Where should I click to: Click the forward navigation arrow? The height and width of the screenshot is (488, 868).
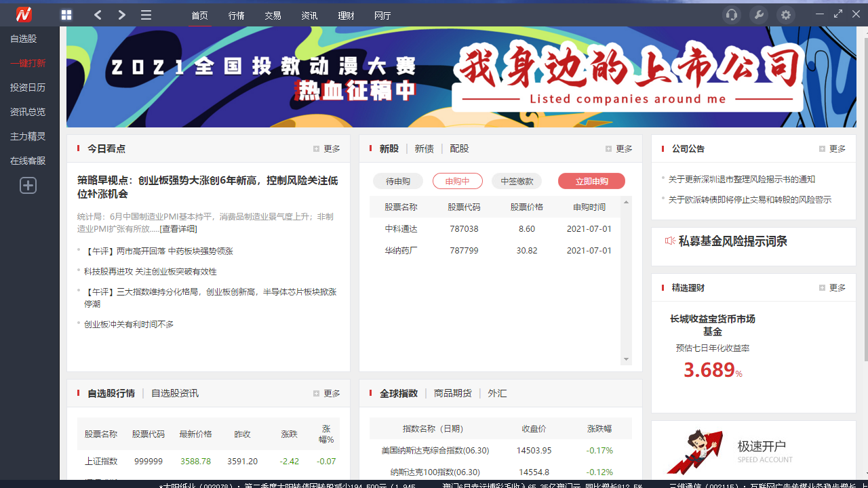coord(121,14)
